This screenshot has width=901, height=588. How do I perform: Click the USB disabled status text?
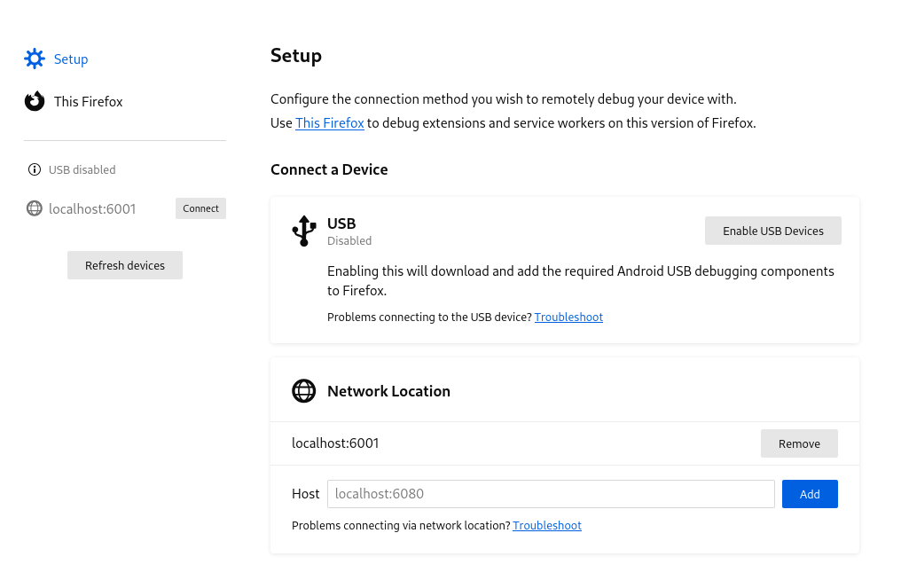[x=82, y=169]
